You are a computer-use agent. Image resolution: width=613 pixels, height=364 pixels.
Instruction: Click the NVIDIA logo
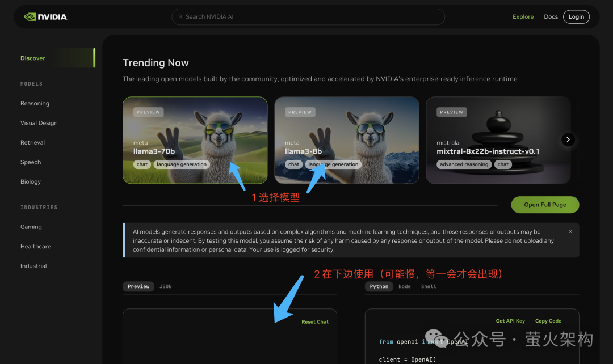(46, 17)
